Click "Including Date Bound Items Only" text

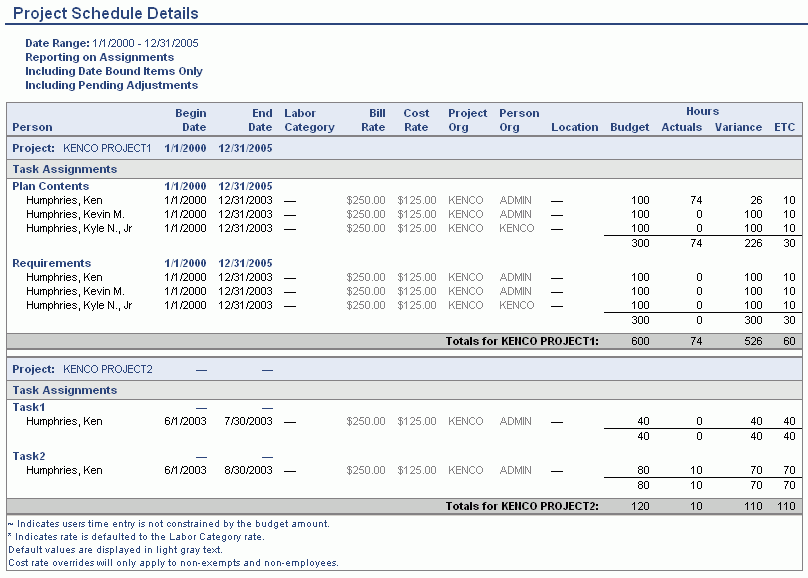click(114, 71)
